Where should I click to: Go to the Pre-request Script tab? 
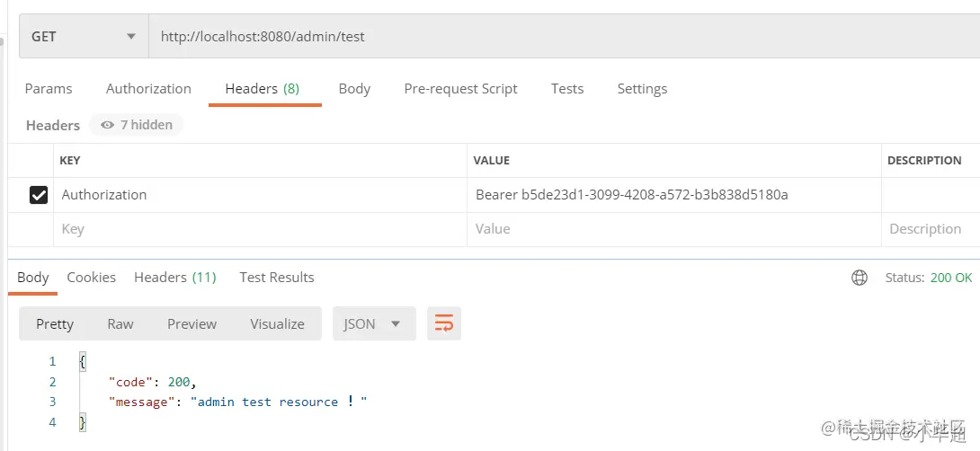pos(460,89)
